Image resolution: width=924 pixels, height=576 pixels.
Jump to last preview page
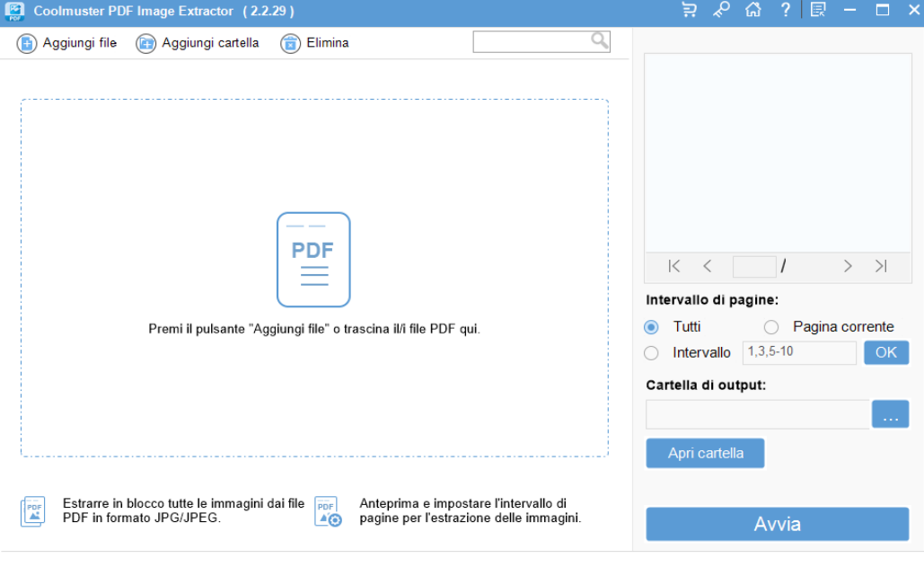[x=881, y=267]
